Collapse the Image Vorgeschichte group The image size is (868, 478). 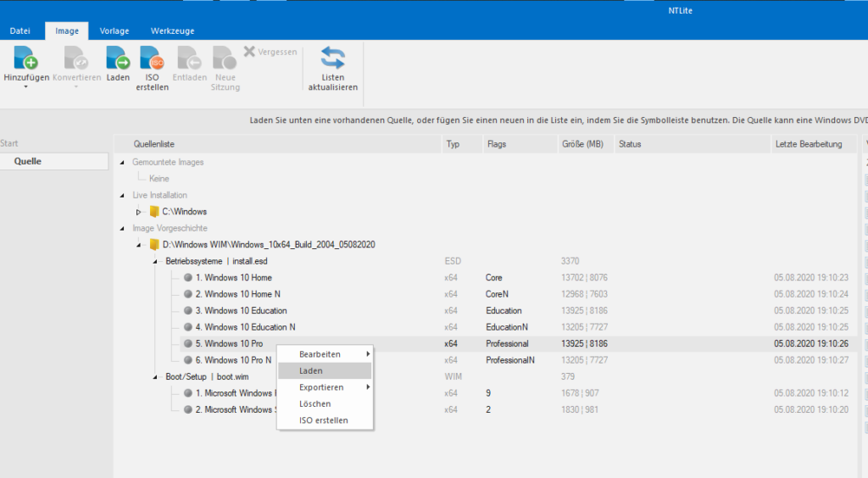pos(122,229)
